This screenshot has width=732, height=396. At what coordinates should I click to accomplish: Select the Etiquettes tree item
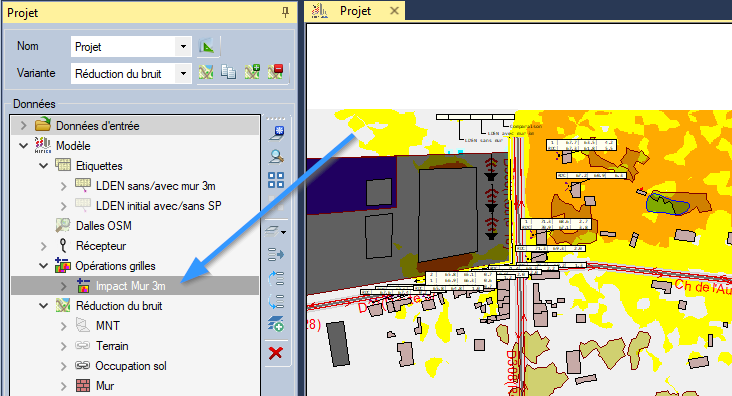click(x=99, y=166)
